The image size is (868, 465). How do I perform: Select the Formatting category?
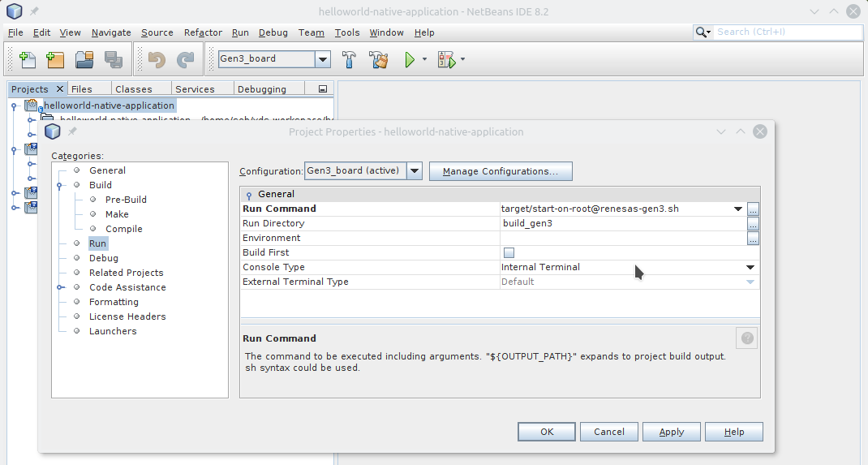click(114, 302)
